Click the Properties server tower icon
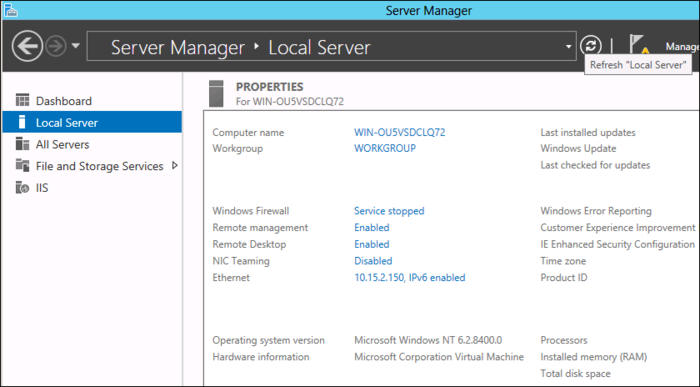Screen dimensions: 700x387 (x=216, y=93)
